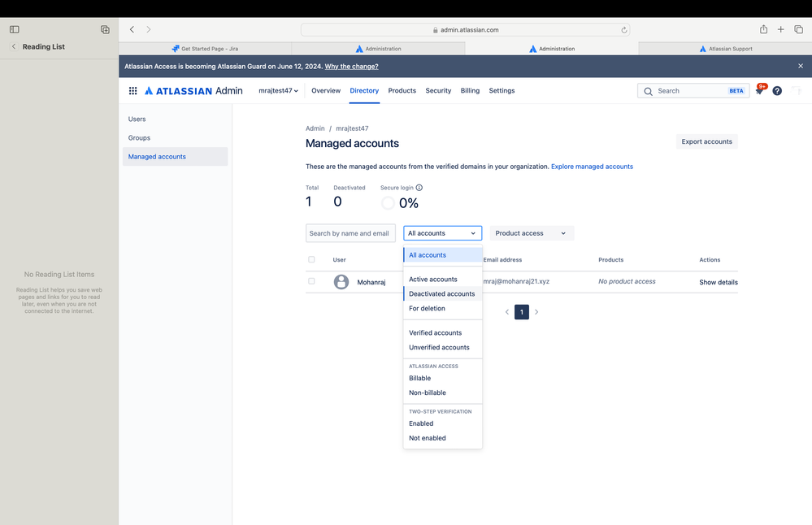Screen dimensions: 812x525
Task: Open the Atlassian app switcher grid icon
Action: [133, 90]
